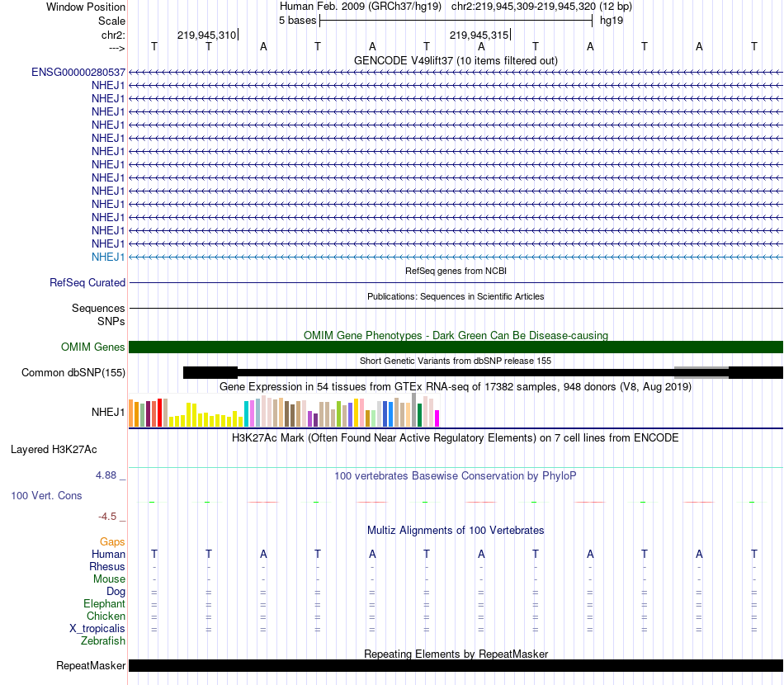Open the GTEx tissue expression bar chart
This screenshot has width=784, height=685.
pyautogui.click(x=284, y=410)
